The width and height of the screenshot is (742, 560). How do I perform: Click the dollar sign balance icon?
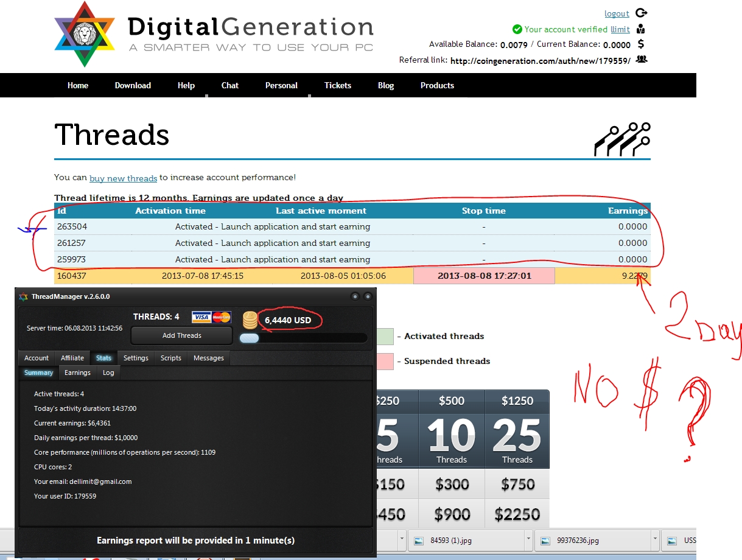pyautogui.click(x=641, y=44)
